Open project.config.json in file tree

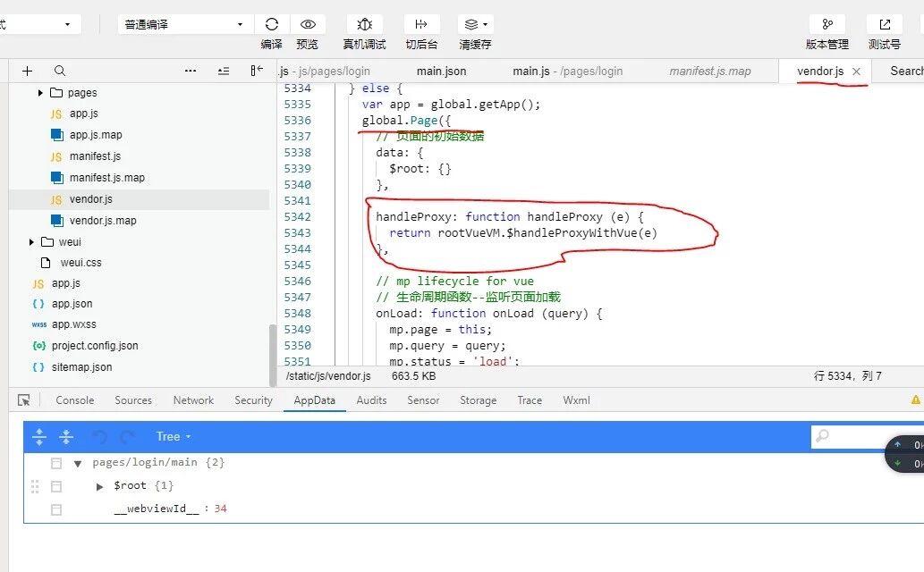click(x=94, y=346)
